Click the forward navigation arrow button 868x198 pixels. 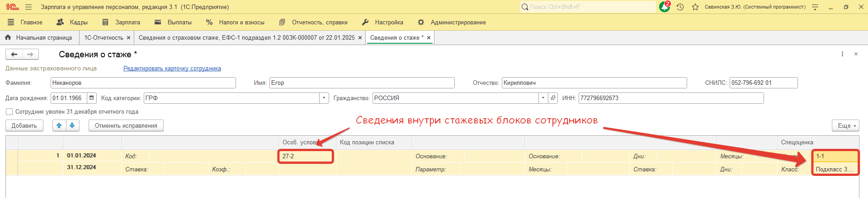(30, 55)
